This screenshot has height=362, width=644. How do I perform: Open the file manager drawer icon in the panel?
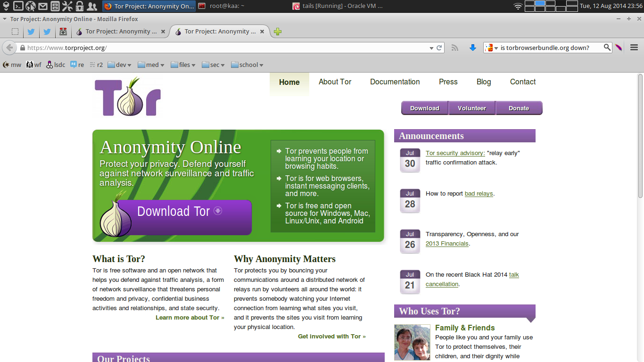click(x=55, y=6)
